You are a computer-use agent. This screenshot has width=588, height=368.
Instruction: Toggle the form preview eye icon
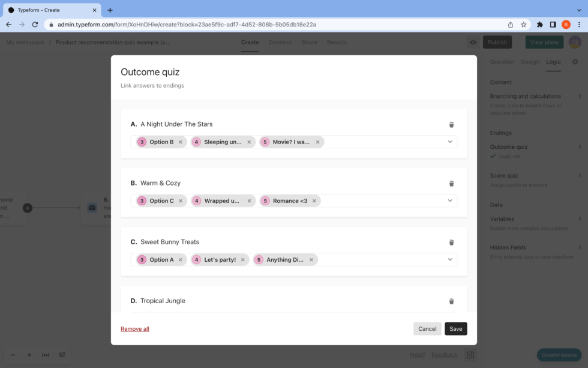(473, 42)
